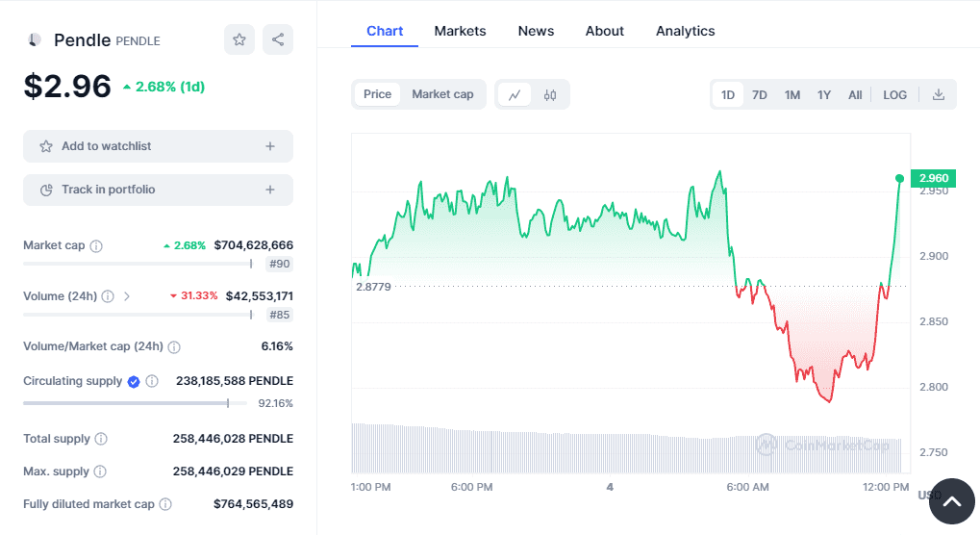The image size is (980, 535).
Task: Click 258,446,029 PENDLE max supply value
Action: tap(233, 471)
